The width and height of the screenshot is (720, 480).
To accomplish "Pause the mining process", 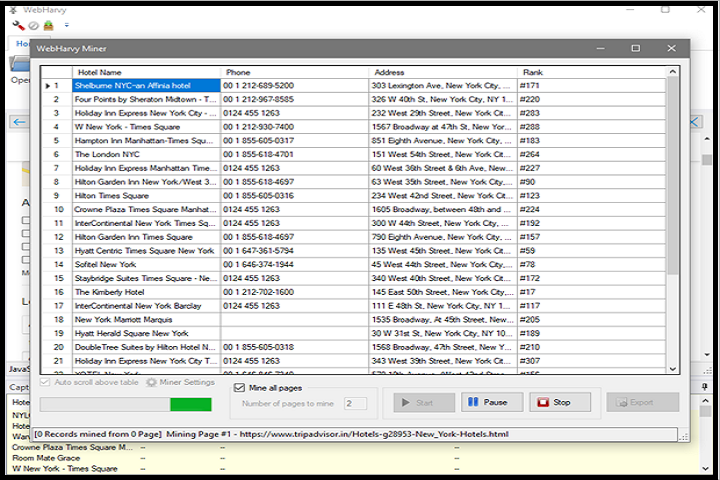I will (491, 402).
